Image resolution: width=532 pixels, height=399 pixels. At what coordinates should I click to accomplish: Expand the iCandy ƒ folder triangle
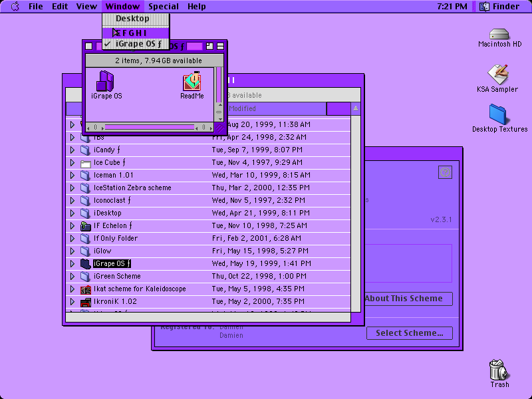(72, 150)
